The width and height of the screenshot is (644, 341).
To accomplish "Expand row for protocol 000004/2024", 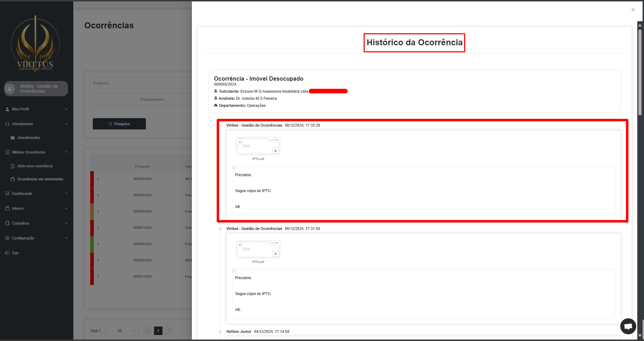I will tap(98, 179).
